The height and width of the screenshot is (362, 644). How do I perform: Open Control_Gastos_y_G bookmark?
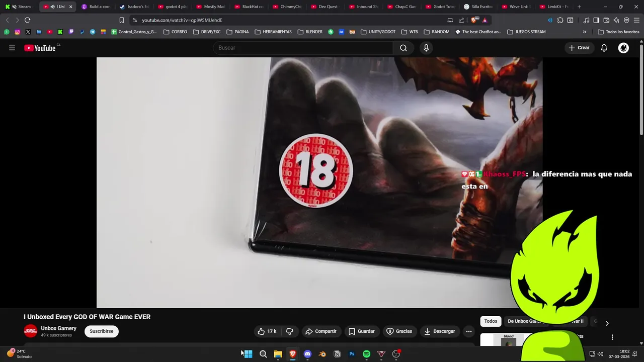[x=134, y=32]
